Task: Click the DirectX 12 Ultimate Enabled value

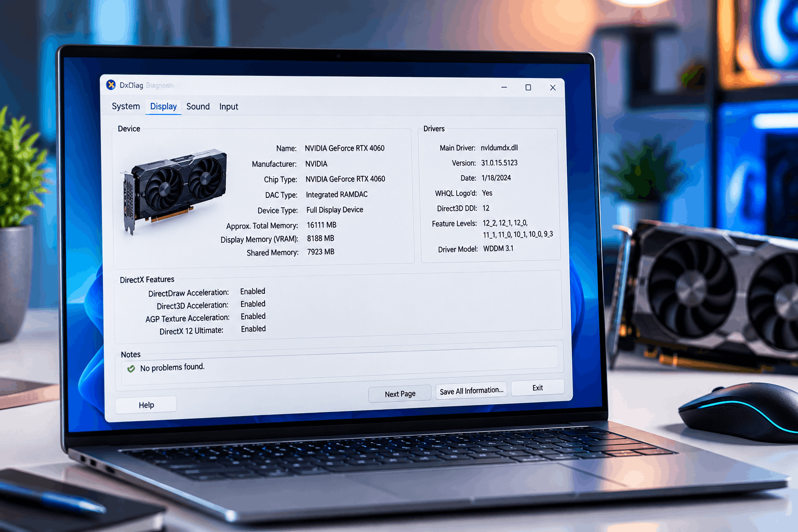Action: [253, 329]
